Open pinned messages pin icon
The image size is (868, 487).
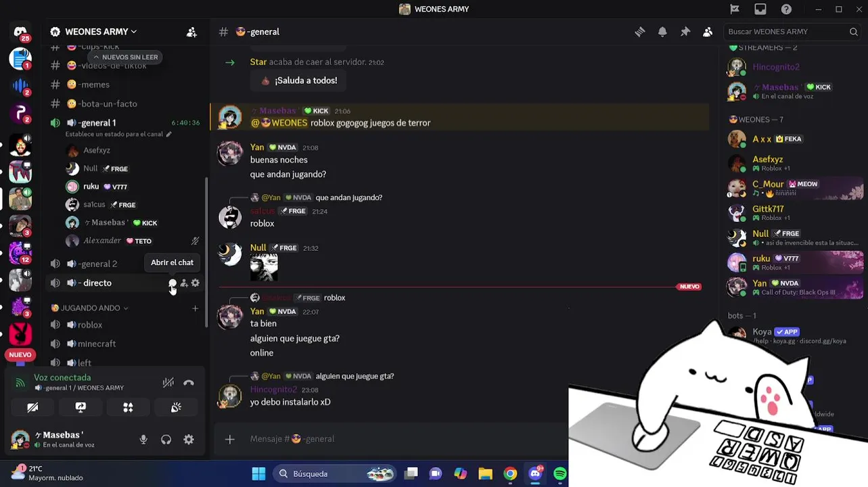pos(685,32)
